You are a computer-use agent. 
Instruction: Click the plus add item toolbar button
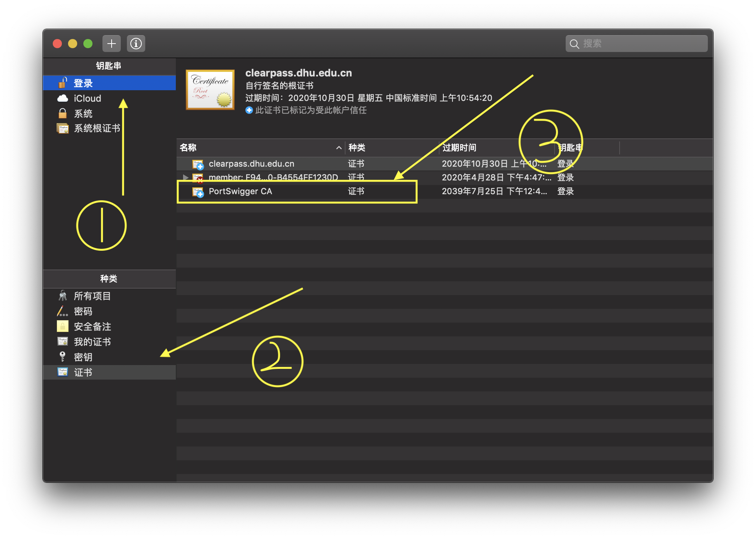111,44
